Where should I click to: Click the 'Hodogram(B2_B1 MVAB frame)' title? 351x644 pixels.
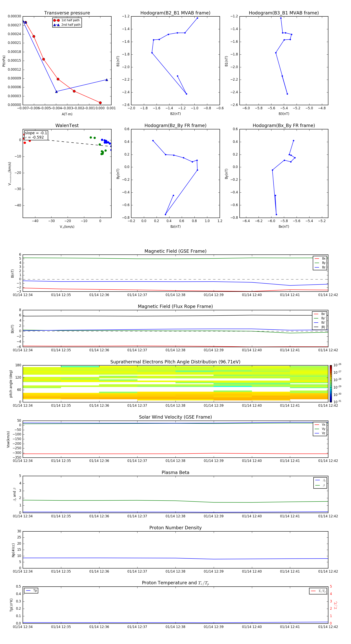175,13
